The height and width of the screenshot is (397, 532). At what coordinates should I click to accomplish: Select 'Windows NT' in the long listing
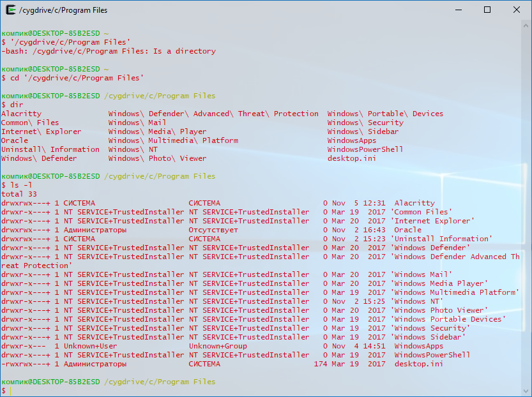click(x=418, y=301)
